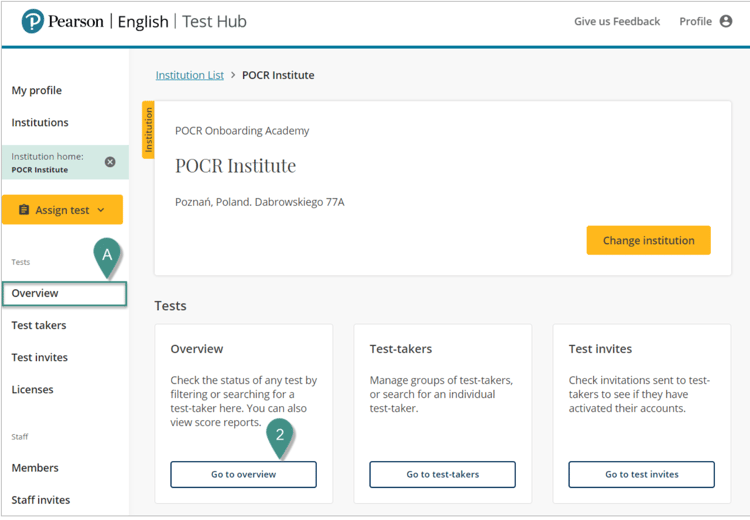Image resolution: width=750 pixels, height=520 pixels.
Task: Close the POCR Institute institution home
Action: (110, 162)
